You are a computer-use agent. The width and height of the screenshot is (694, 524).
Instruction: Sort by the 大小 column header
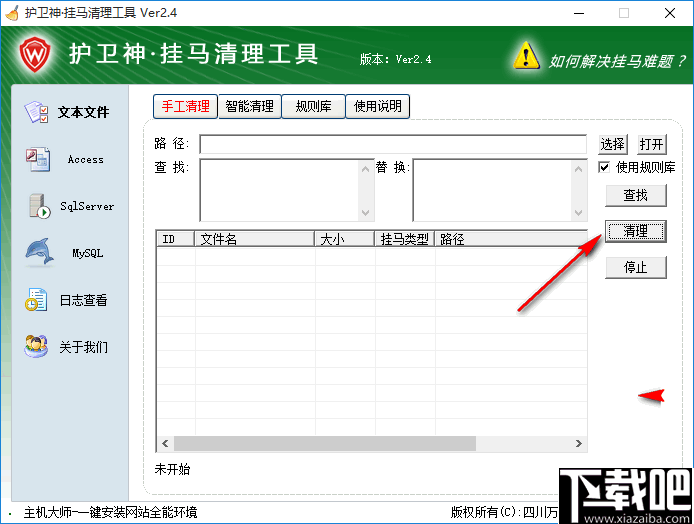(x=345, y=239)
